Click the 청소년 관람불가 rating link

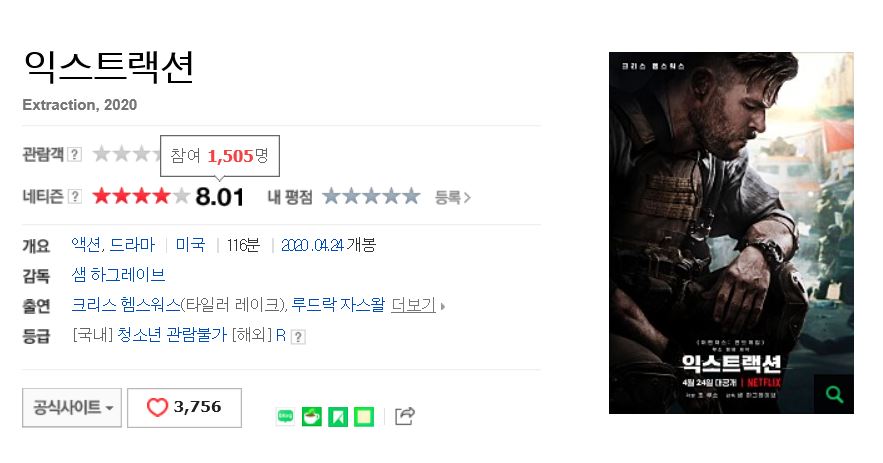click(172, 335)
